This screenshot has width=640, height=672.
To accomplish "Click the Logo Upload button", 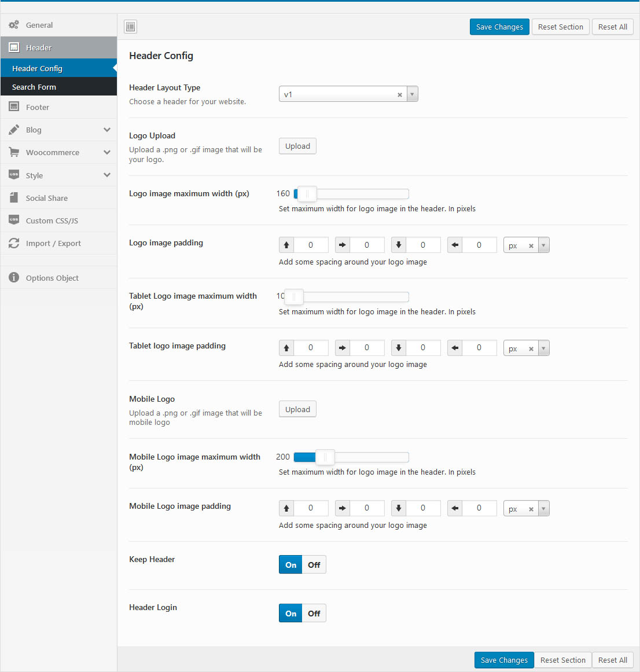I will pyautogui.click(x=297, y=146).
